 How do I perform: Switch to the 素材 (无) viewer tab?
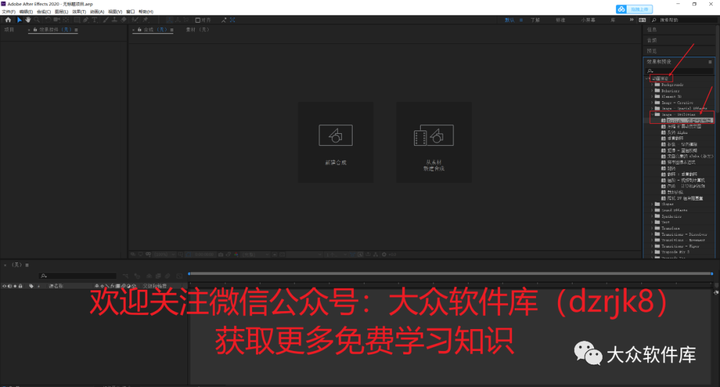[x=197, y=29]
